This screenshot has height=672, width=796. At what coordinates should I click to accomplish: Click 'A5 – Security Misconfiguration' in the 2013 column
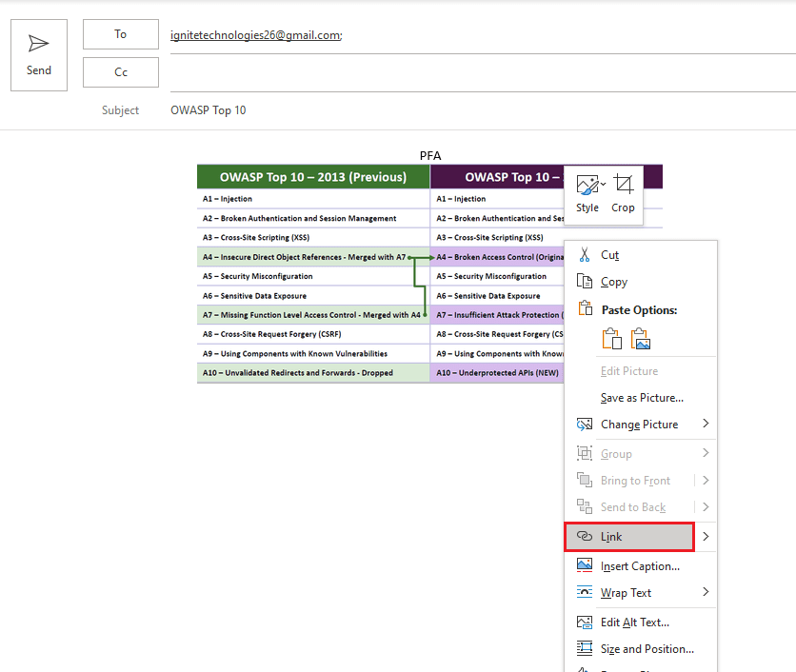pyautogui.click(x=258, y=276)
